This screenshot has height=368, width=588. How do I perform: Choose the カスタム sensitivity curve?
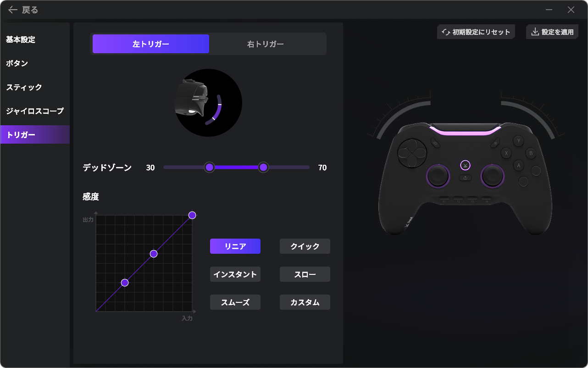[305, 302]
